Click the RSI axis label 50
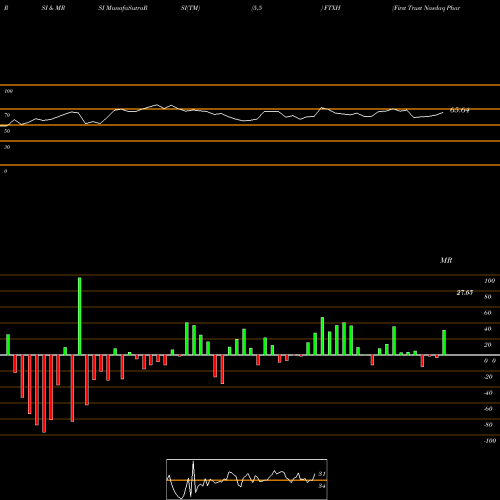The height and width of the screenshot is (500, 500). 7,131
